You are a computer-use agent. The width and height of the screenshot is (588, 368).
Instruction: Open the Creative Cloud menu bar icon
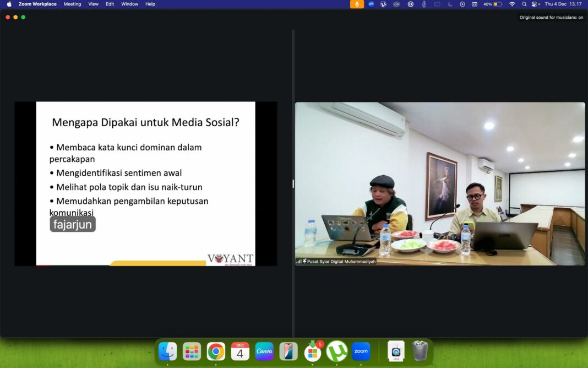tap(396, 4)
